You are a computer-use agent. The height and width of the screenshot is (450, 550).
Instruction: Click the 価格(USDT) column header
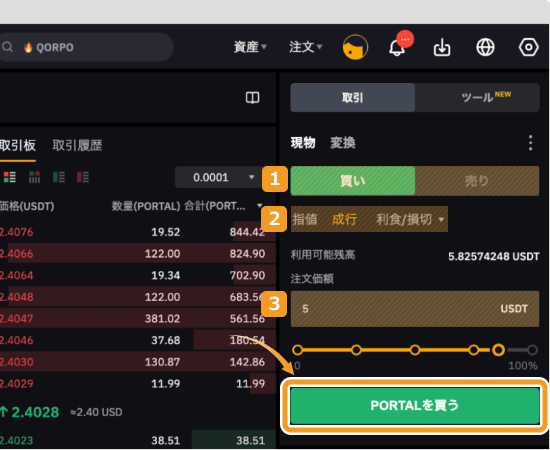27,206
